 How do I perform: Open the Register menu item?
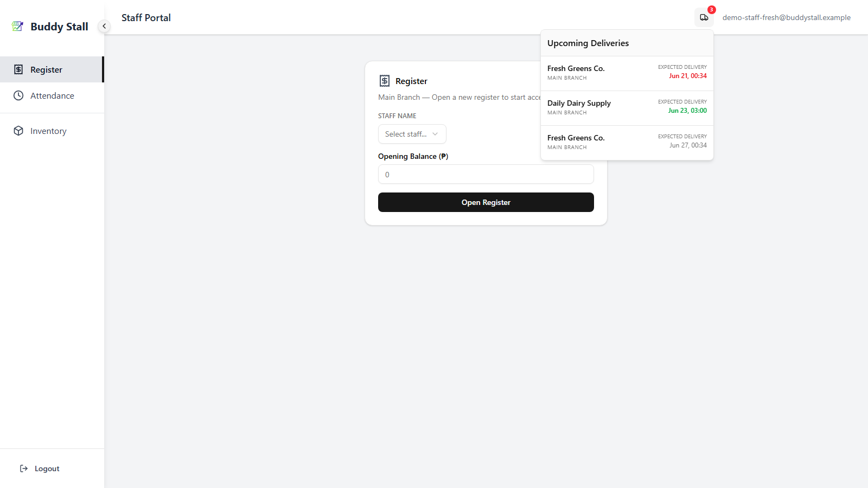click(x=52, y=69)
